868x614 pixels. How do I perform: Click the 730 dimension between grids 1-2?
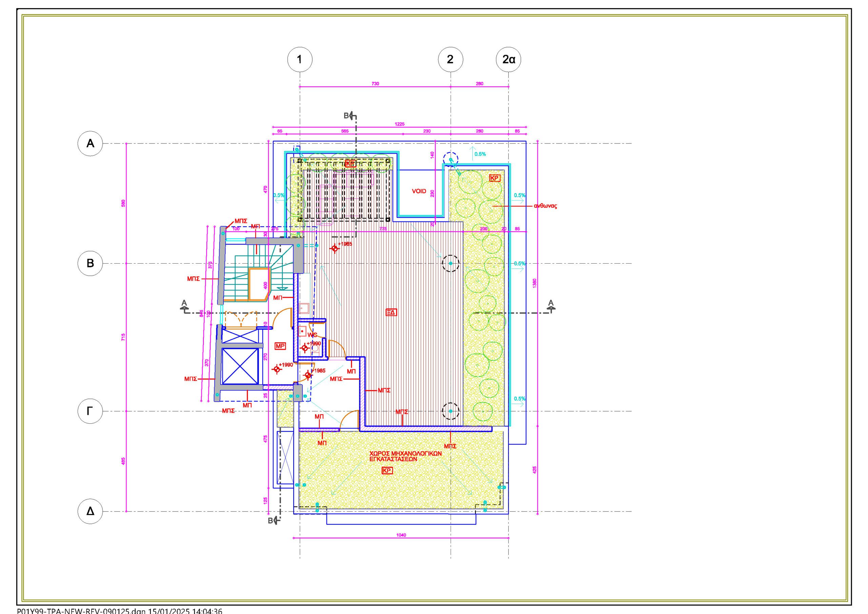375,83
